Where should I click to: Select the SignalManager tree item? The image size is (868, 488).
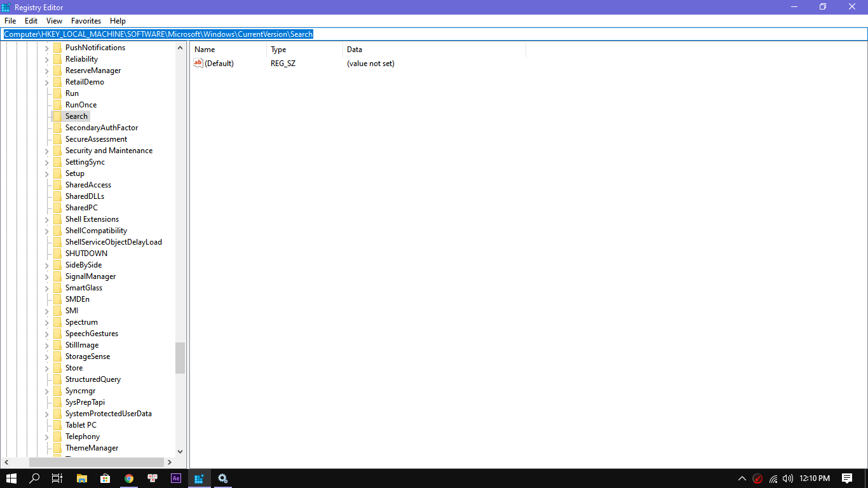click(x=90, y=276)
